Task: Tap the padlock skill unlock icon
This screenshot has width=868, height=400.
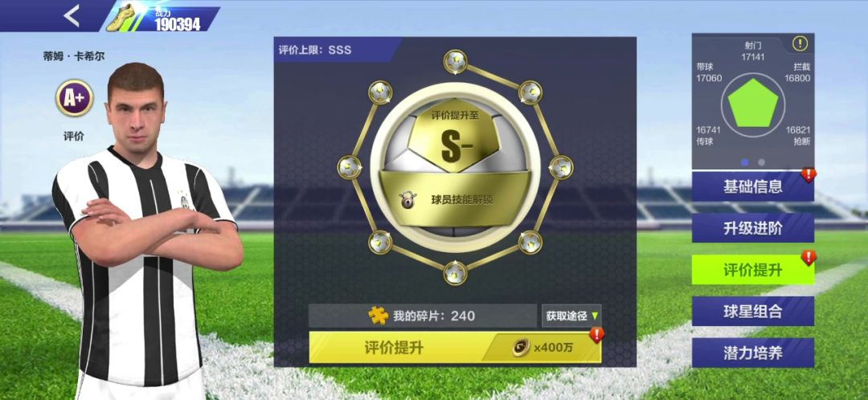Action: [408, 200]
